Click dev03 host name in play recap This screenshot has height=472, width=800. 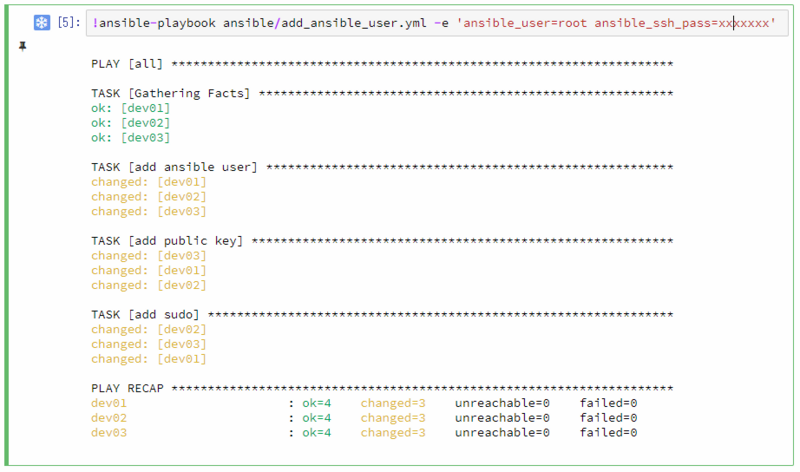click(109, 433)
